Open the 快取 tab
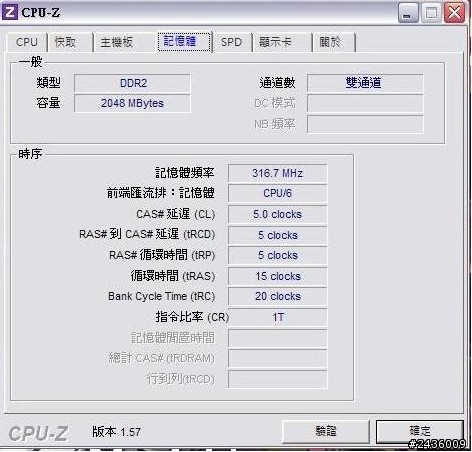Screen dimensions: 472x452 [x=70, y=42]
